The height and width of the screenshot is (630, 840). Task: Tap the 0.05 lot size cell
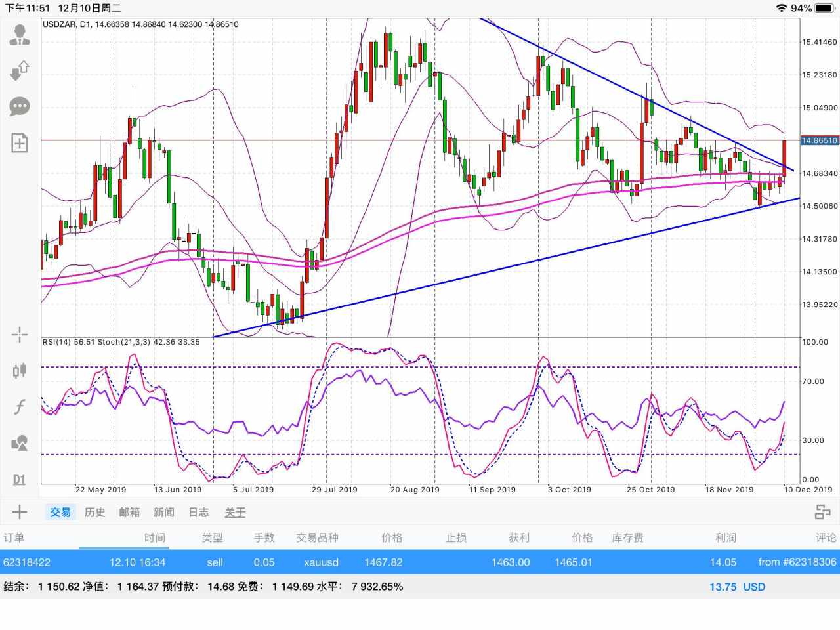pyautogui.click(x=264, y=562)
